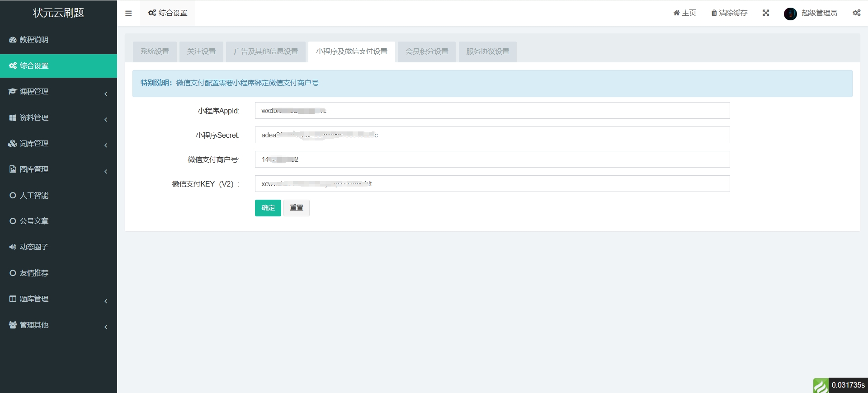Open the settings gears icon at top right
868x393 pixels.
(857, 13)
